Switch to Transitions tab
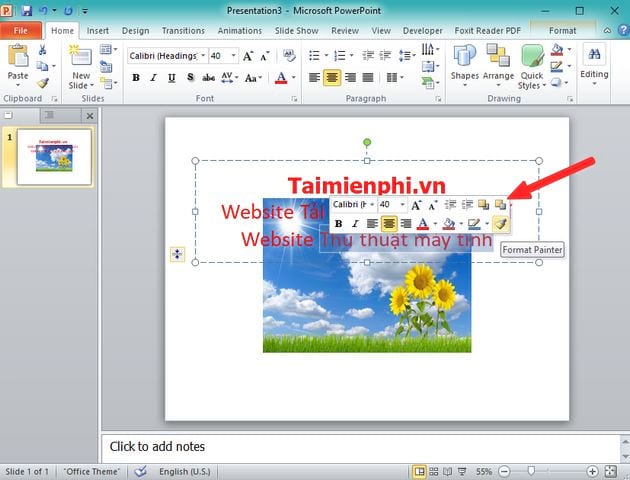Screen dimensions: 630x480 tap(183, 31)
